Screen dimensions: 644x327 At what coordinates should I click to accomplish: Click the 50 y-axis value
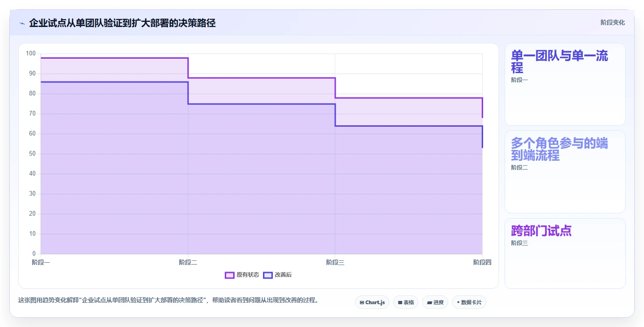(x=32, y=154)
